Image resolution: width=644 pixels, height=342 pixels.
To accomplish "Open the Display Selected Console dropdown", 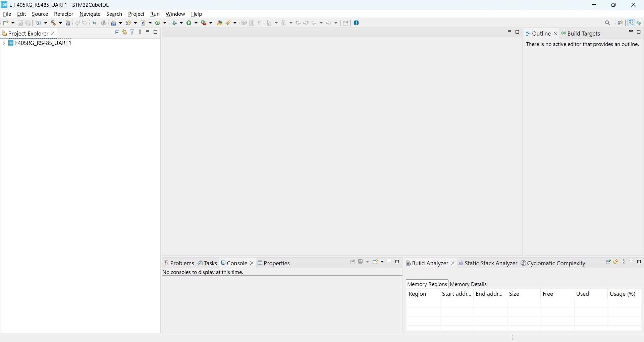I will point(368,262).
